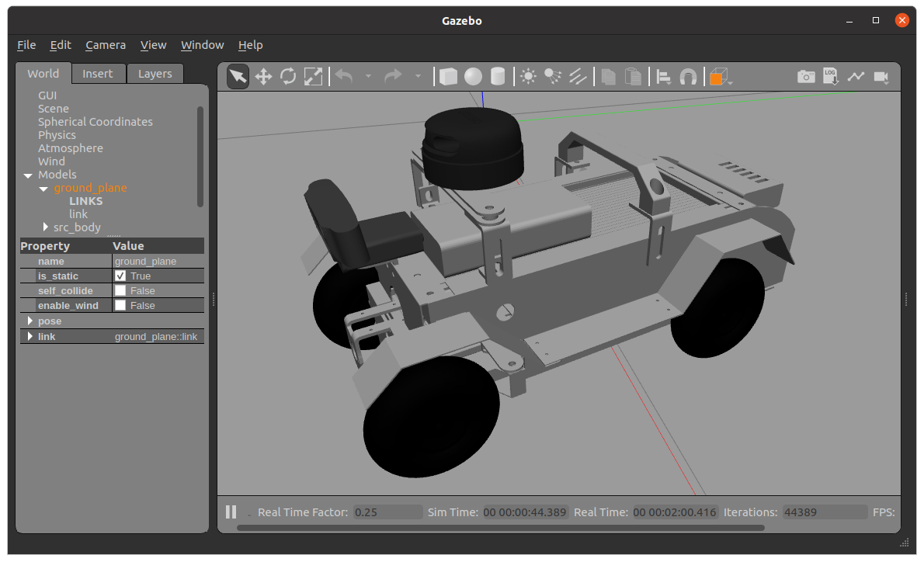Take a screenshot with camera icon
Viewport: 924px width, 562px height.
pos(806,76)
